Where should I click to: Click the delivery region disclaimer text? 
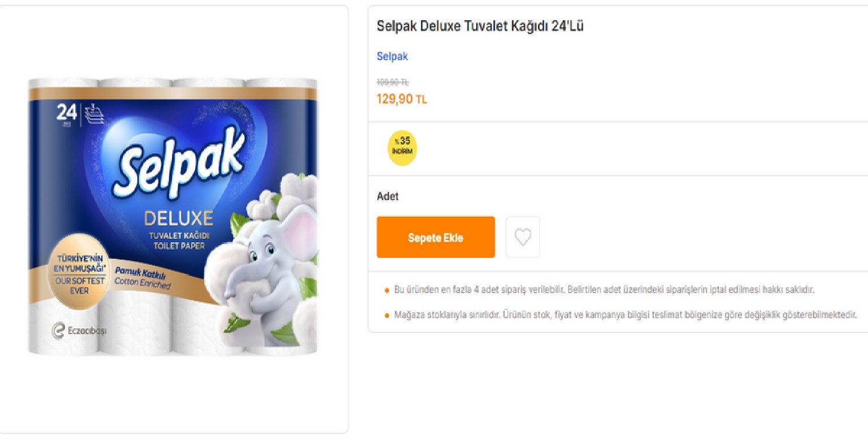click(625, 315)
